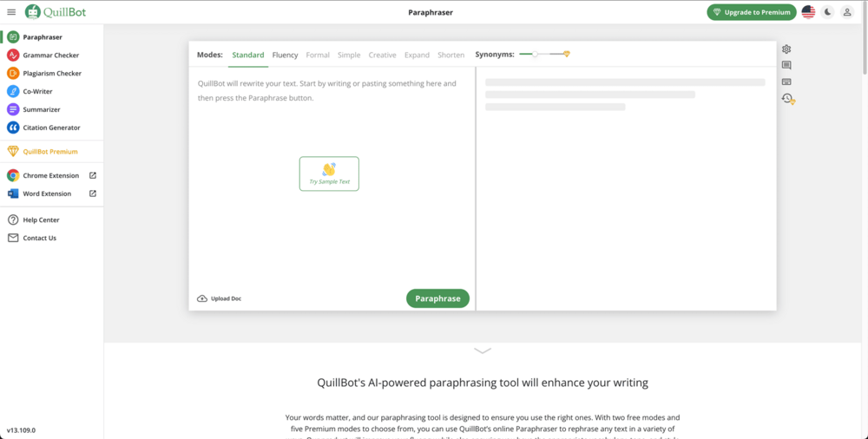Click the external link icon beside Chrome Extension
The image size is (868, 439).
(93, 175)
